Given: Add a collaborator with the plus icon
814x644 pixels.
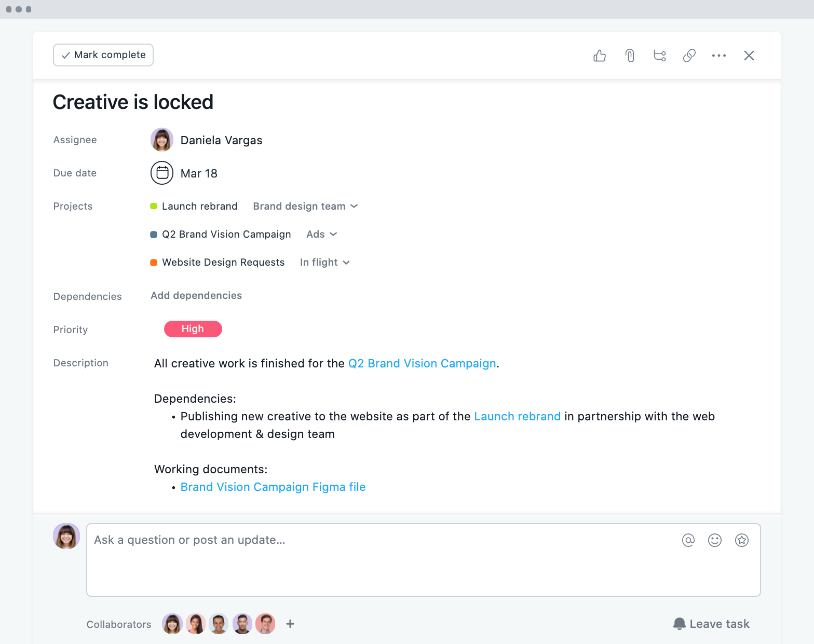Looking at the screenshot, I should (x=290, y=624).
